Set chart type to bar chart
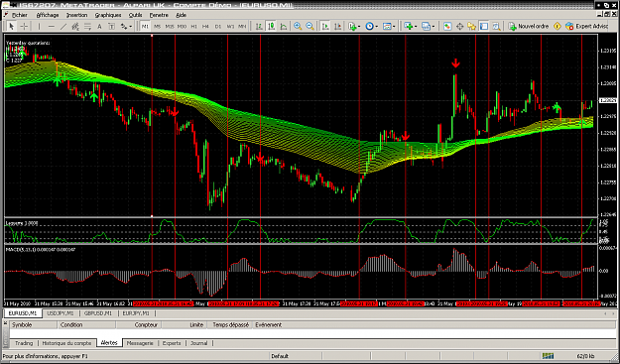620x364 pixels. click(259, 27)
